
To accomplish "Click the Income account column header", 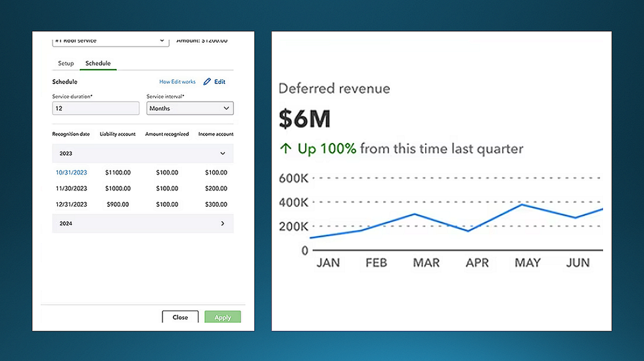I will tap(216, 134).
